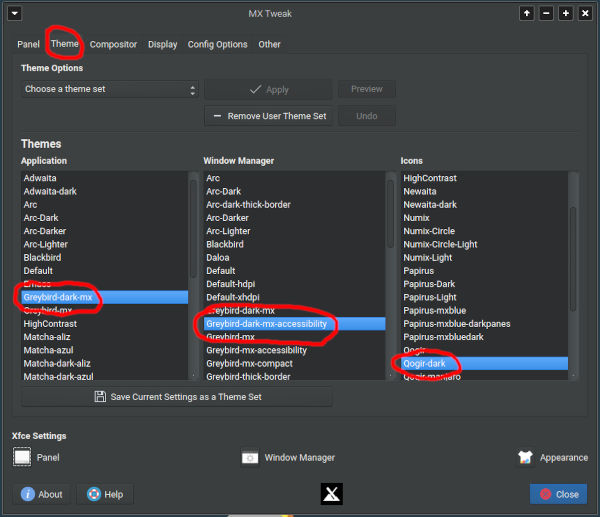Select Default-xhdpi window manager theme
The height and width of the screenshot is (517, 600).
coord(294,297)
